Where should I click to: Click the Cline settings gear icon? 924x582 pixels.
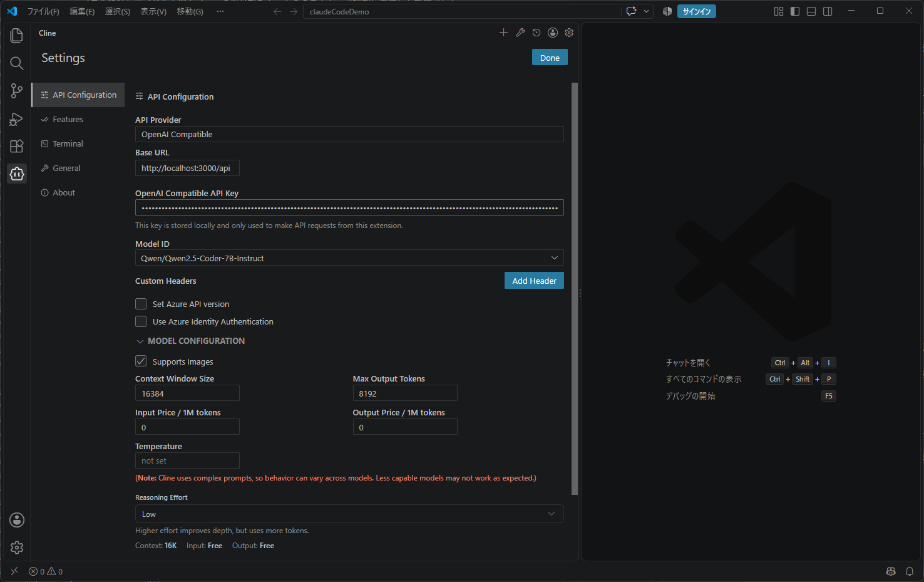569,33
